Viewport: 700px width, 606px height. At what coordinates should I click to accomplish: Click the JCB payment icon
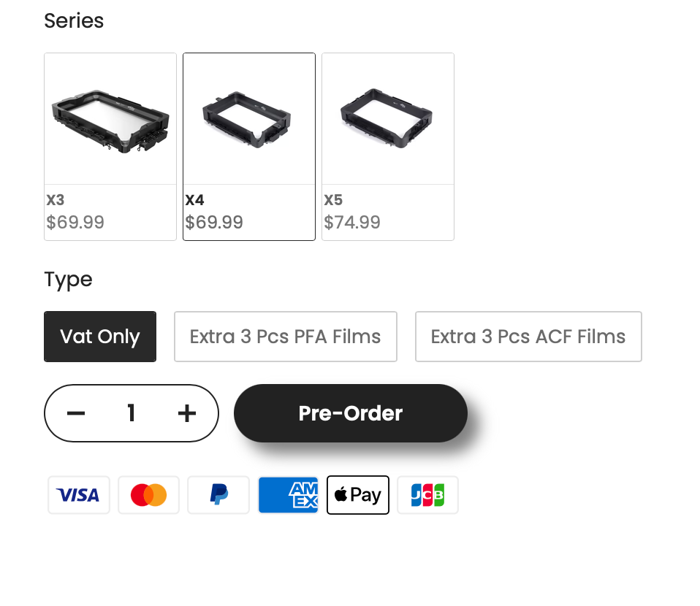427,495
